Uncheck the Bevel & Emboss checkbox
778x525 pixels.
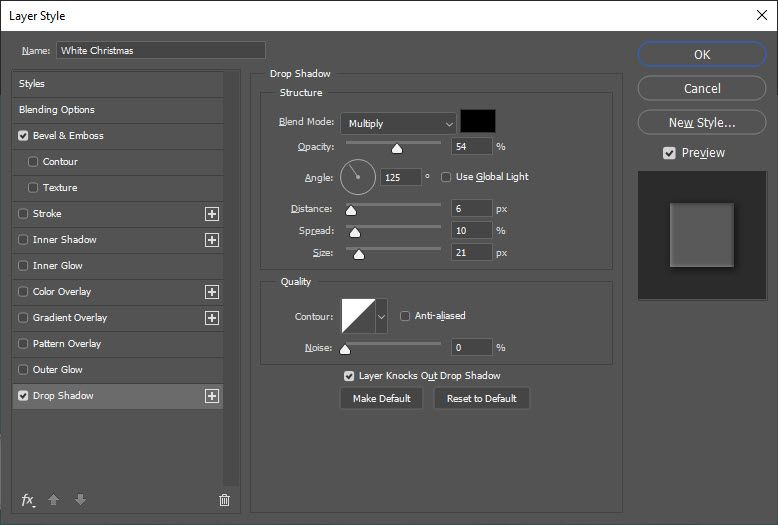point(23,135)
